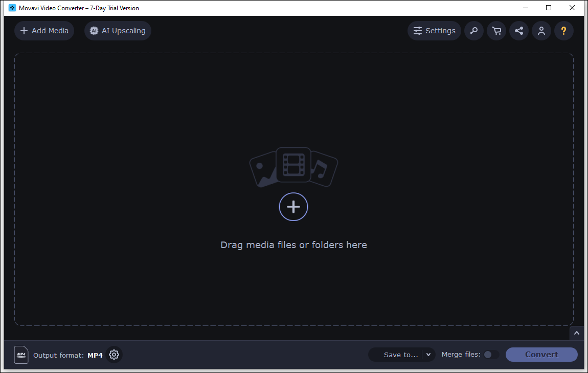The height and width of the screenshot is (373, 588).
Task: Open AI Upscaling feature
Action: (118, 31)
